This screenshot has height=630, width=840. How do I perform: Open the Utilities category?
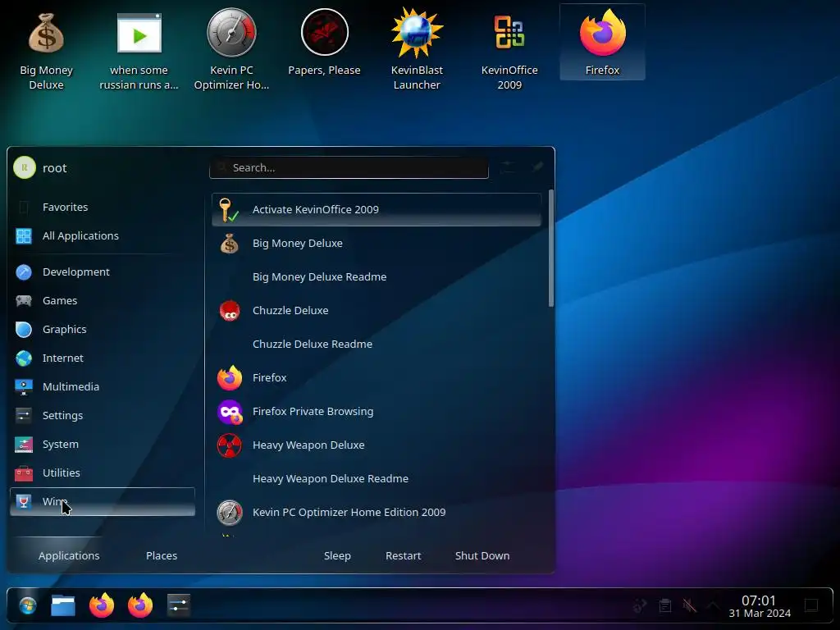103,473
